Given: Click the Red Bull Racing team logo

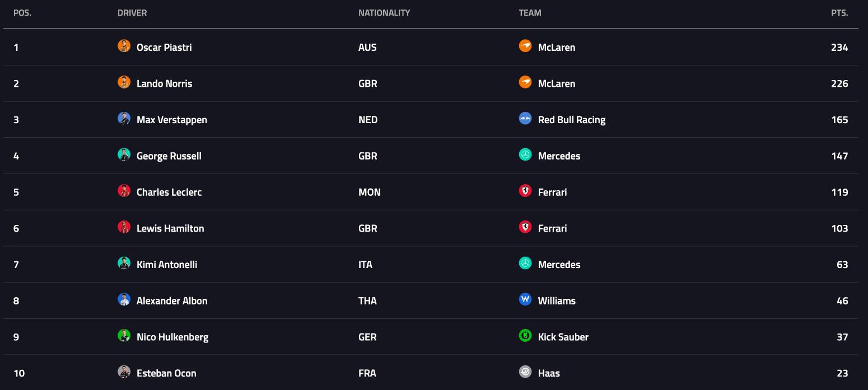Looking at the screenshot, I should coord(525,119).
